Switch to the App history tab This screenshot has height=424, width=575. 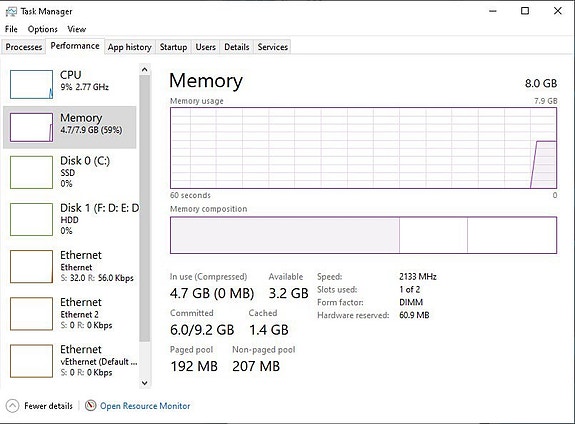coord(129,47)
